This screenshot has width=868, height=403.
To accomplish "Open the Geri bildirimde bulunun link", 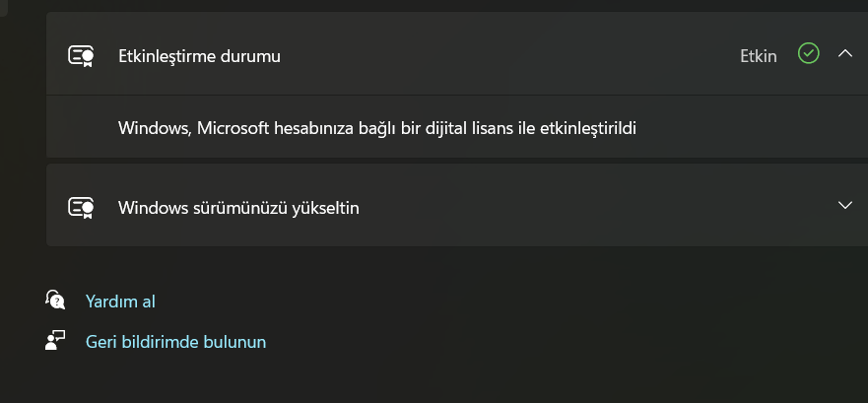I will (175, 342).
